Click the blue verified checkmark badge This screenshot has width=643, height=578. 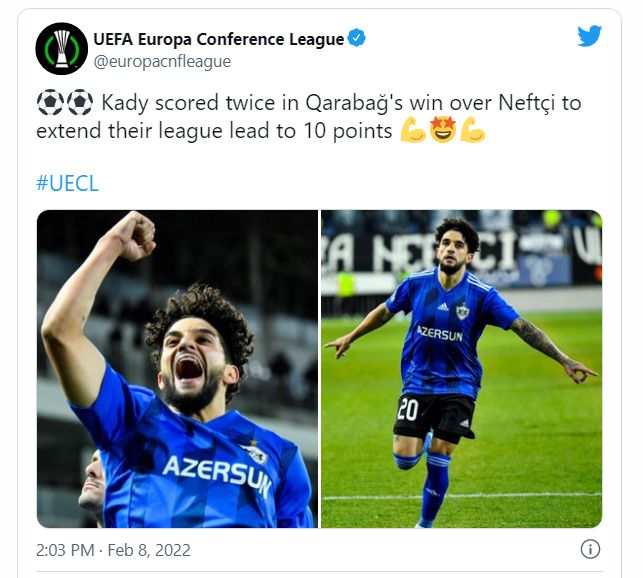pyautogui.click(x=357, y=38)
